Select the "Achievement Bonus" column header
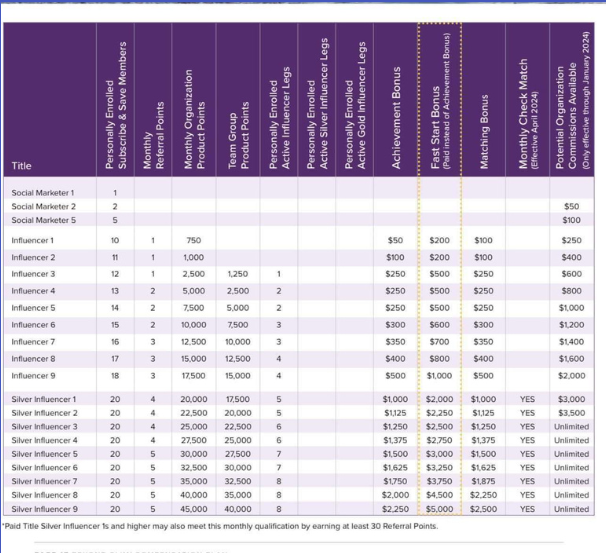The image size is (606, 553). [x=396, y=118]
